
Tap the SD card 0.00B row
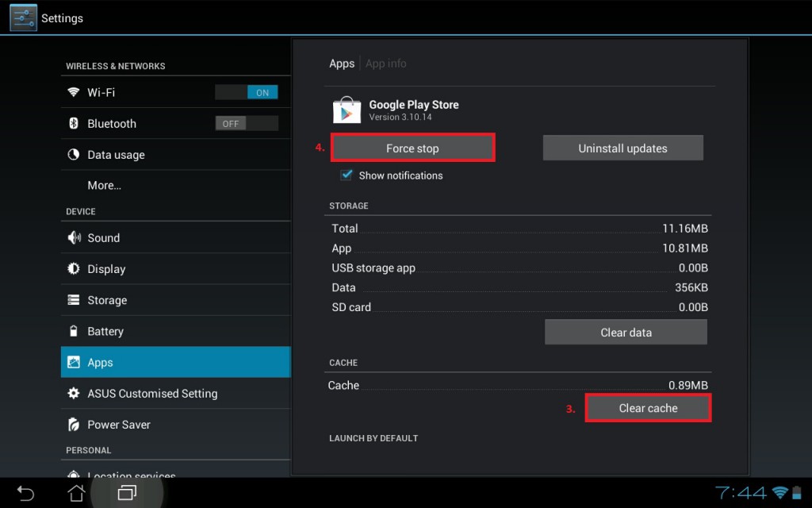tap(519, 307)
